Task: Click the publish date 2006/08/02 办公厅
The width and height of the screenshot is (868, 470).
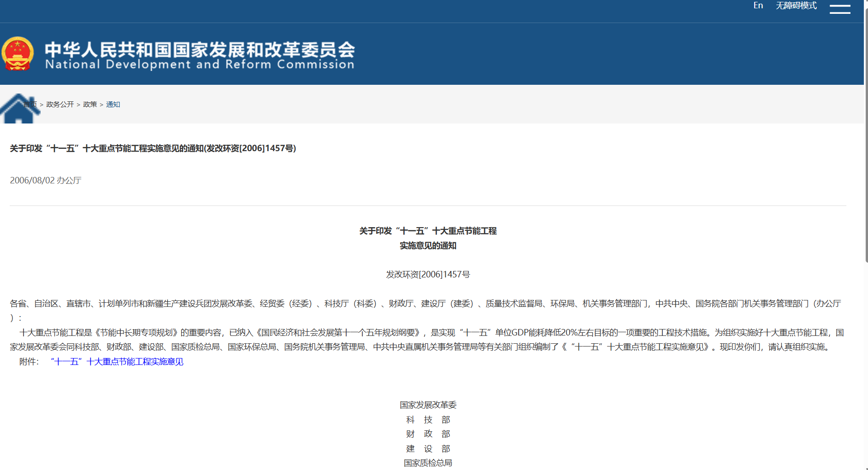Action: tap(46, 181)
